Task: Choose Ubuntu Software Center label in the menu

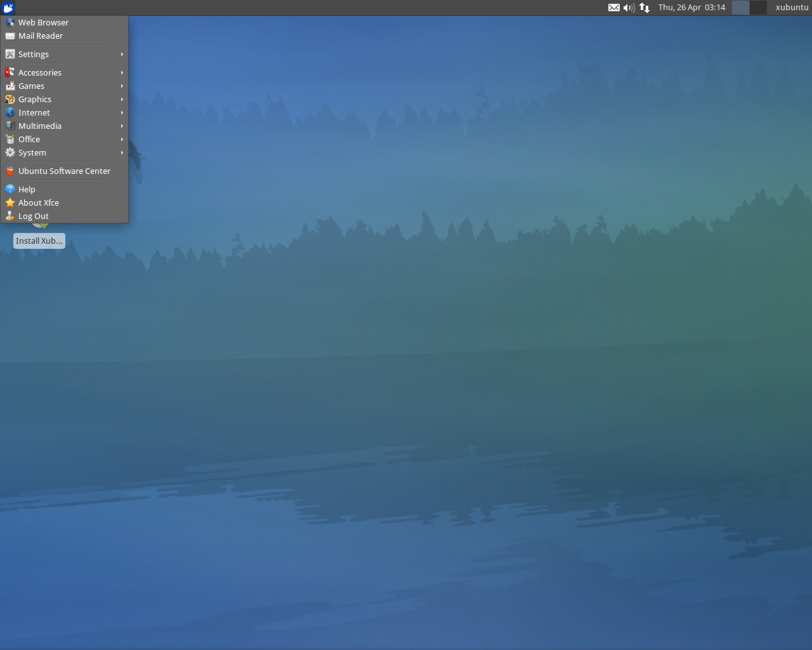Action: coord(64,171)
